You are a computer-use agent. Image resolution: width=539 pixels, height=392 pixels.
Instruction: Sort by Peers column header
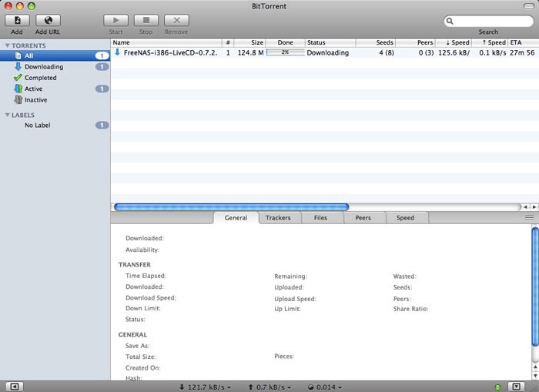416,42
